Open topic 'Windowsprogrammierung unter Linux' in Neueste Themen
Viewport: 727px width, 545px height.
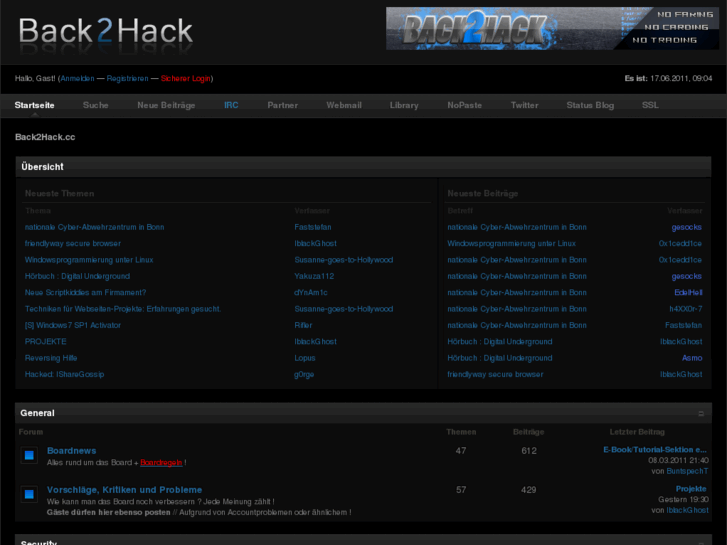coord(89,260)
